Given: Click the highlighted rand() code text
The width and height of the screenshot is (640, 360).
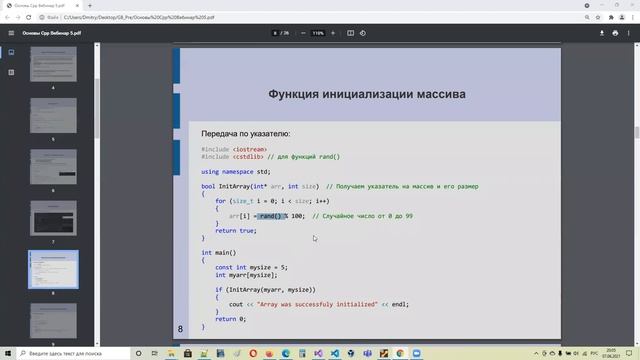Looking at the screenshot, I should (x=271, y=216).
